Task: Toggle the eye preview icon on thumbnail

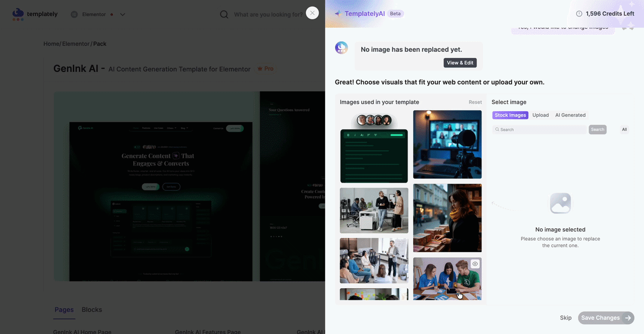Action: (x=475, y=264)
